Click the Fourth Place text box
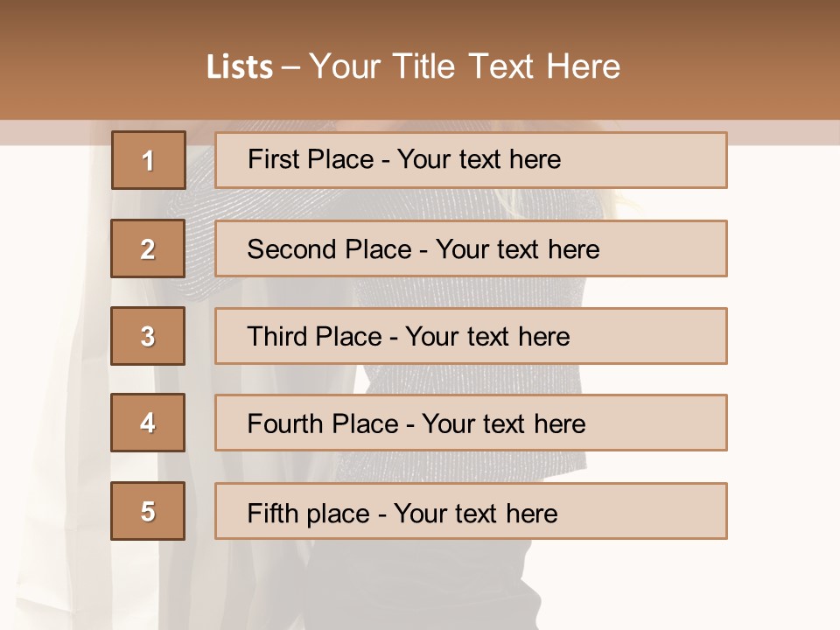Viewport: 840px width, 630px height. [471, 423]
